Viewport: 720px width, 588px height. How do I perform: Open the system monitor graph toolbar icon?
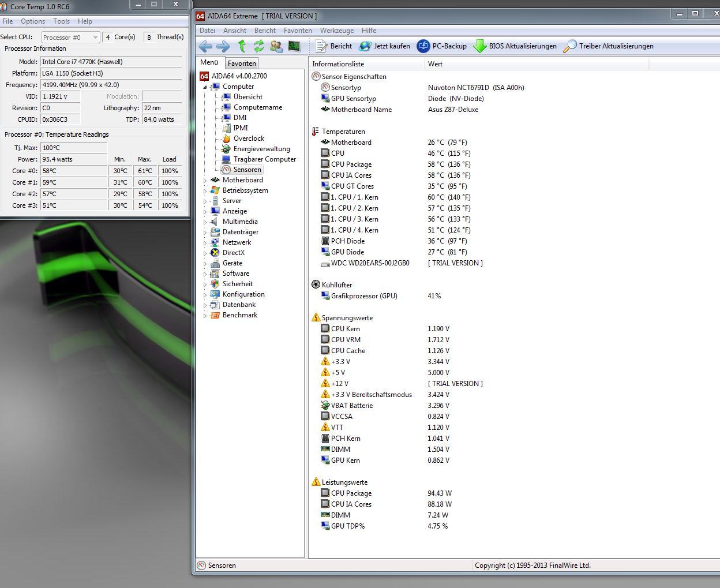(x=294, y=46)
